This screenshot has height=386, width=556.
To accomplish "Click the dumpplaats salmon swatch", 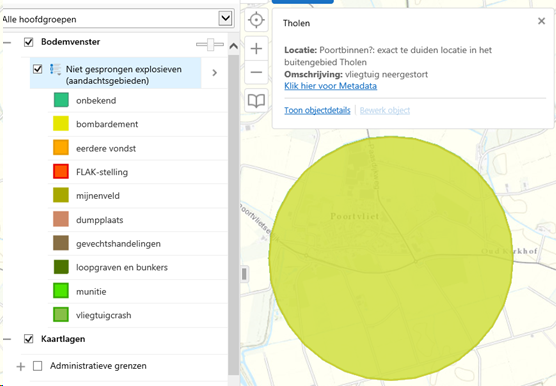I will click(x=61, y=219).
